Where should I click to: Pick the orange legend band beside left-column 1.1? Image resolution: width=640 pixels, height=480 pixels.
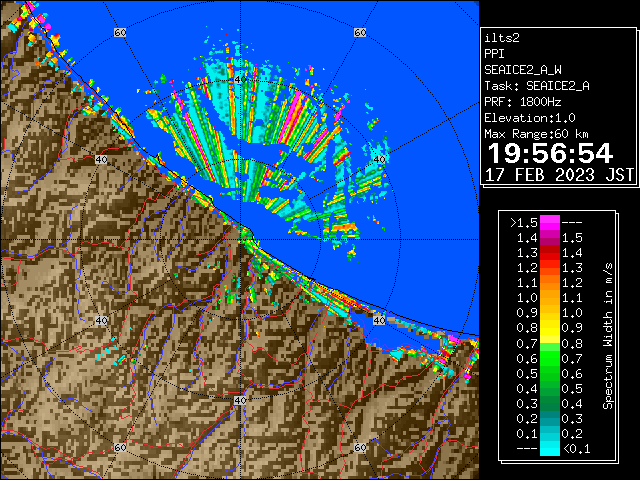pyautogui.click(x=550, y=283)
